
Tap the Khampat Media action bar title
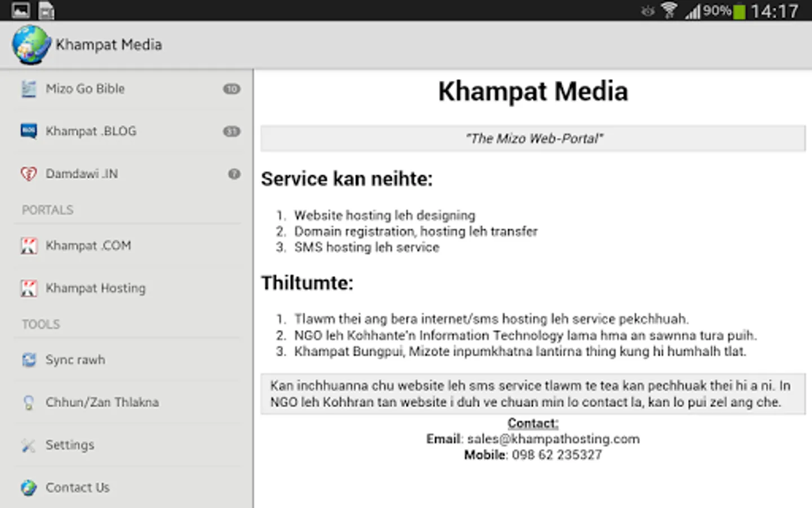click(109, 45)
